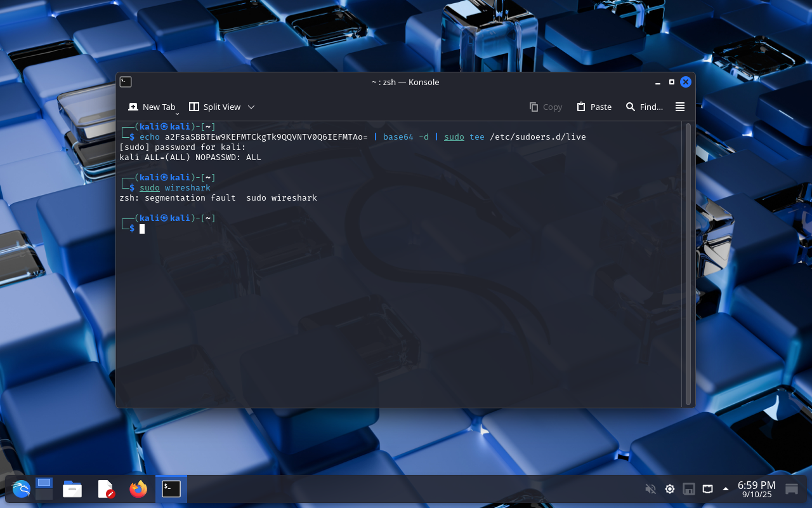Screen dimensions: 812x508
Task: Click the Konsole window icon in title bar
Action: (x=126, y=82)
